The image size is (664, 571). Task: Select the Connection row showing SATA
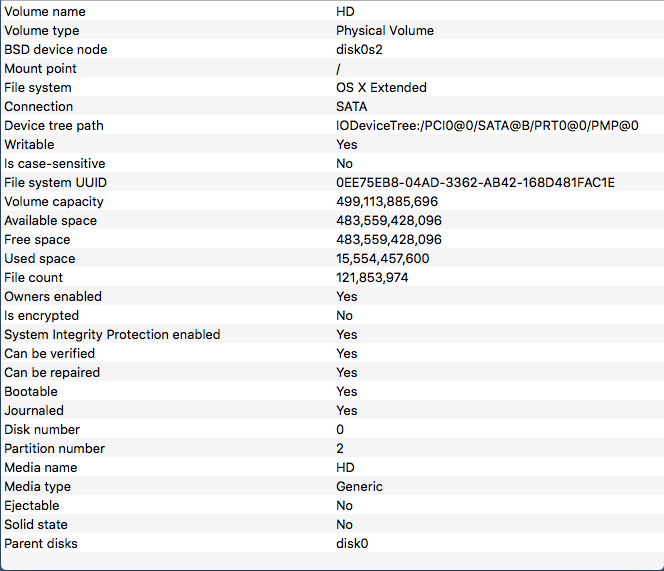332,107
